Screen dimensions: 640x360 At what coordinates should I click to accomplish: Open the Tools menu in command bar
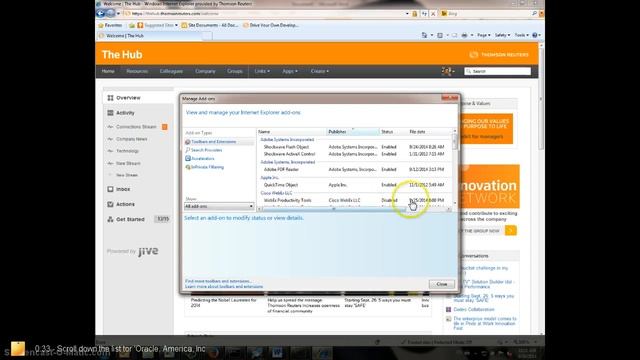pyautogui.click(x=521, y=36)
